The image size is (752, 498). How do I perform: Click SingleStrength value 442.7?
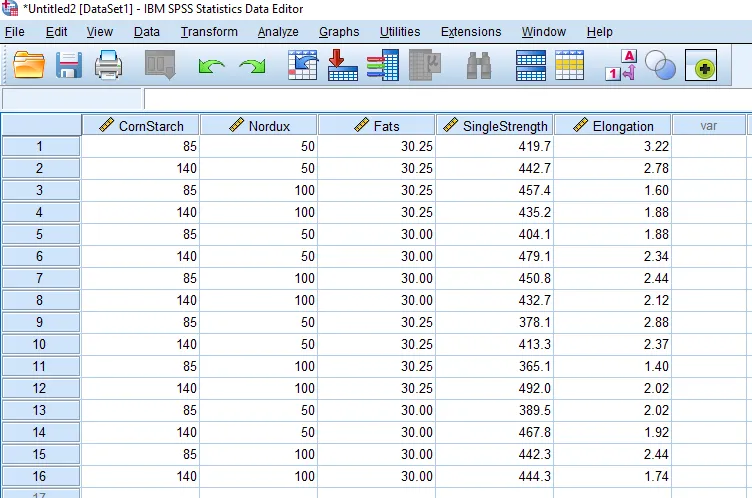494,168
